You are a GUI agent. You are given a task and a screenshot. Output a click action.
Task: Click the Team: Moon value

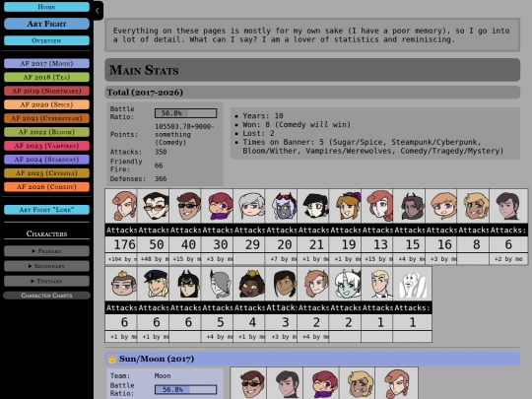[163, 376]
